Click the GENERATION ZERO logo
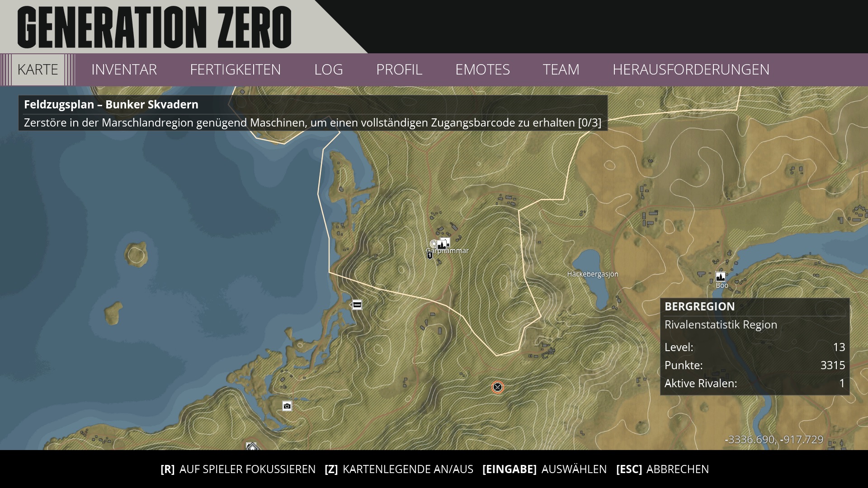868x488 pixels. (x=155, y=27)
